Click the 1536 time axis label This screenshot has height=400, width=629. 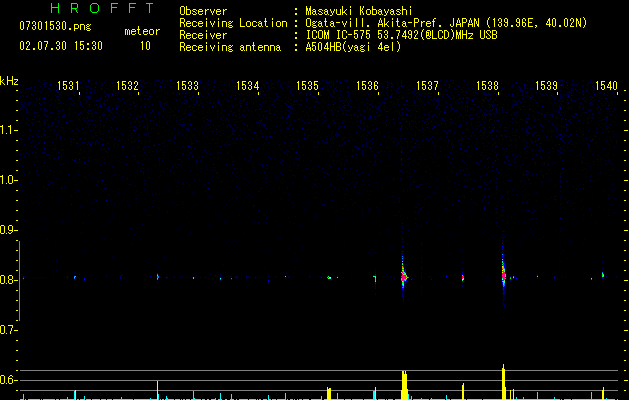coord(367,85)
